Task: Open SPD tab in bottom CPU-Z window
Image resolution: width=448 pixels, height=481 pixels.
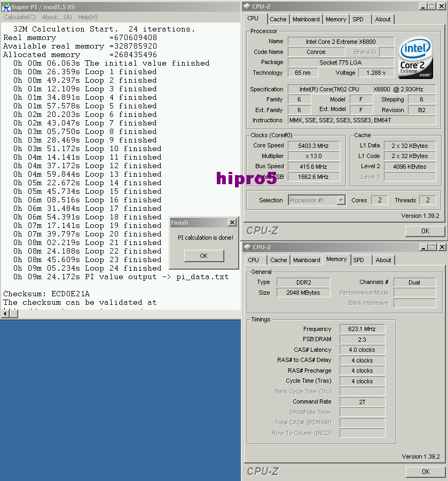Action: (x=358, y=260)
